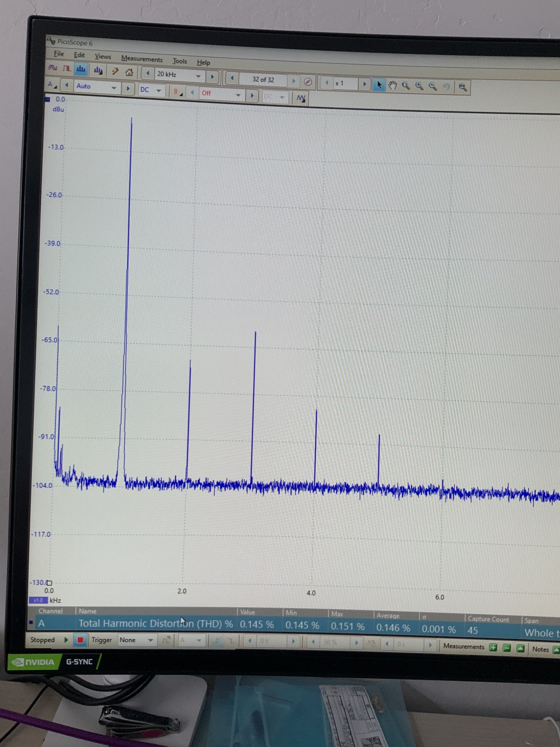
Task: Click the red Stop capture button
Action: 80,640
